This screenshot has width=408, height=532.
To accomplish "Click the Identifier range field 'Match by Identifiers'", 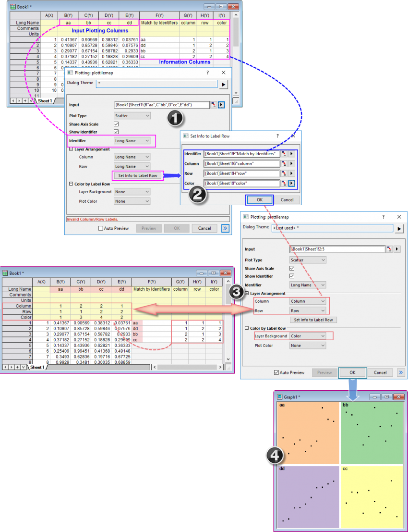I will [241, 154].
